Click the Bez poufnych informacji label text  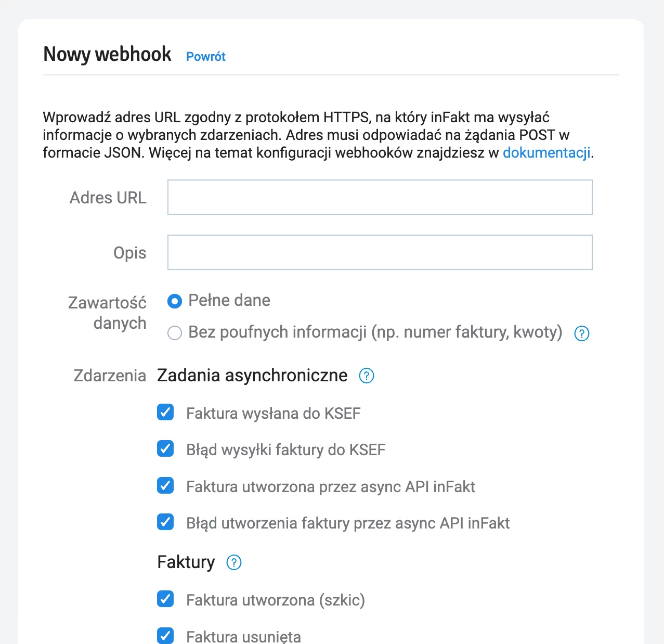[375, 332]
